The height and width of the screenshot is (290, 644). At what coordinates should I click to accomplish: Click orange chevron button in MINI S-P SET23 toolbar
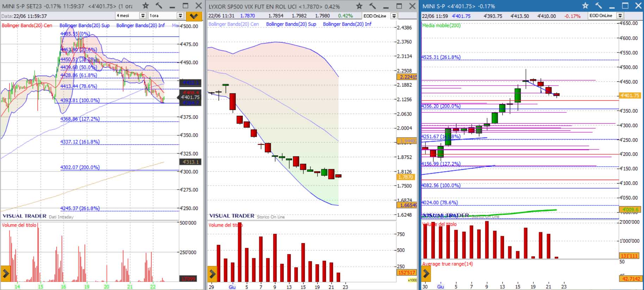[194, 16]
